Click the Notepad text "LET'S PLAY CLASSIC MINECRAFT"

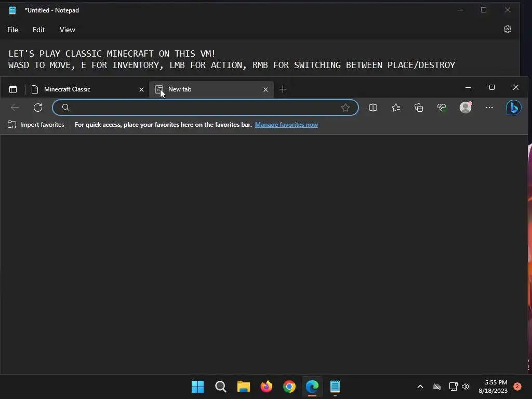click(81, 54)
